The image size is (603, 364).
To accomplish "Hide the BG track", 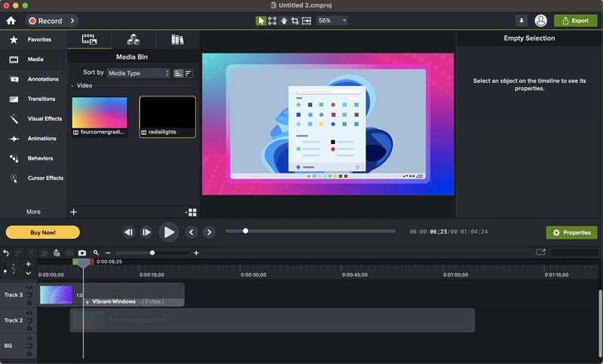I will [29, 338].
